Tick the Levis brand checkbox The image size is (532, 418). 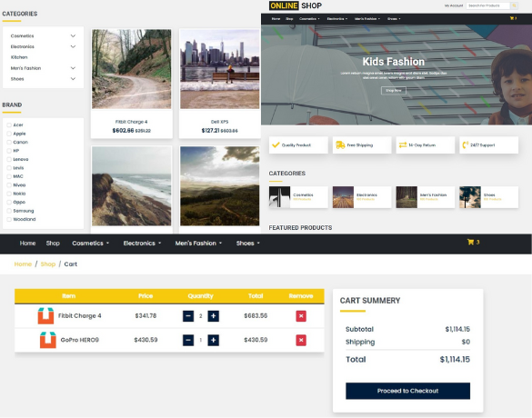coord(9,168)
